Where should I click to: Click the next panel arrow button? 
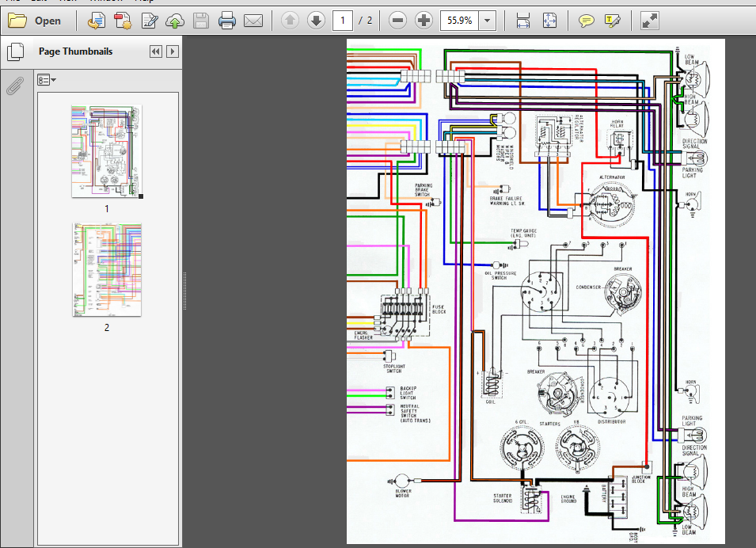pyautogui.click(x=173, y=51)
